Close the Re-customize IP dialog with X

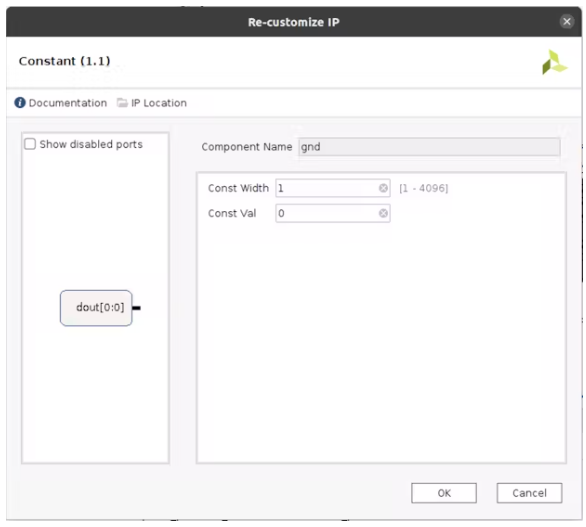click(x=567, y=22)
